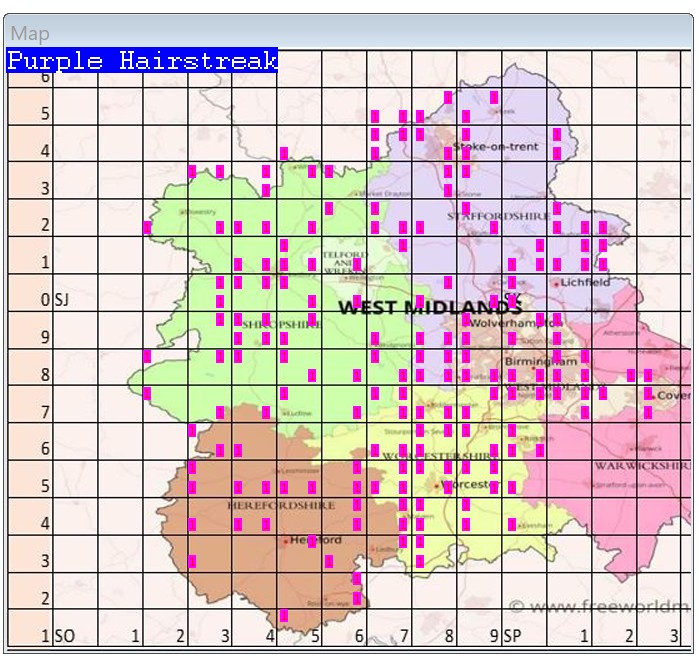Click the WEST MIDLANDS heading on the map
The height and width of the screenshot is (659, 699).
[x=430, y=307]
